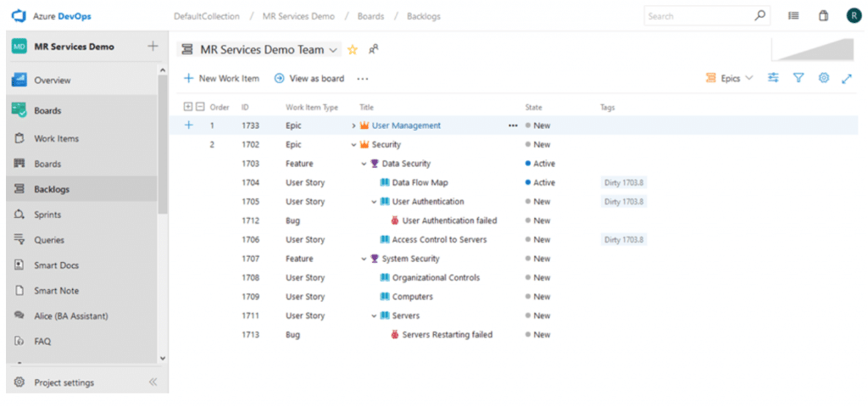This screenshot has width=868, height=407.
Task: Open the filter funnel icon
Action: (798, 78)
